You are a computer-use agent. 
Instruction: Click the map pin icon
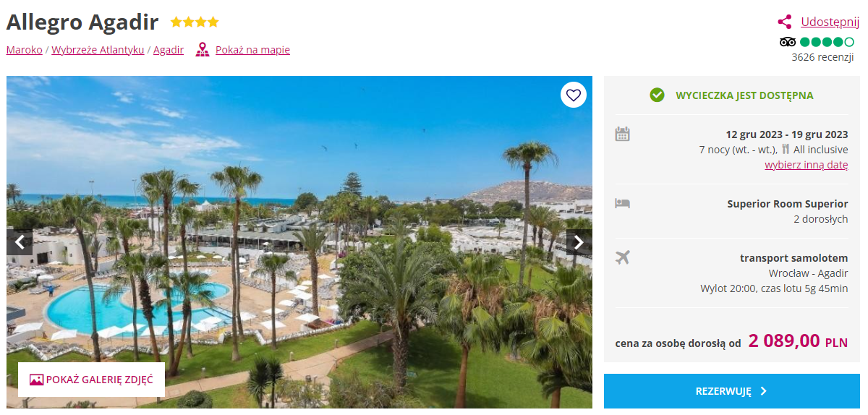tap(203, 50)
